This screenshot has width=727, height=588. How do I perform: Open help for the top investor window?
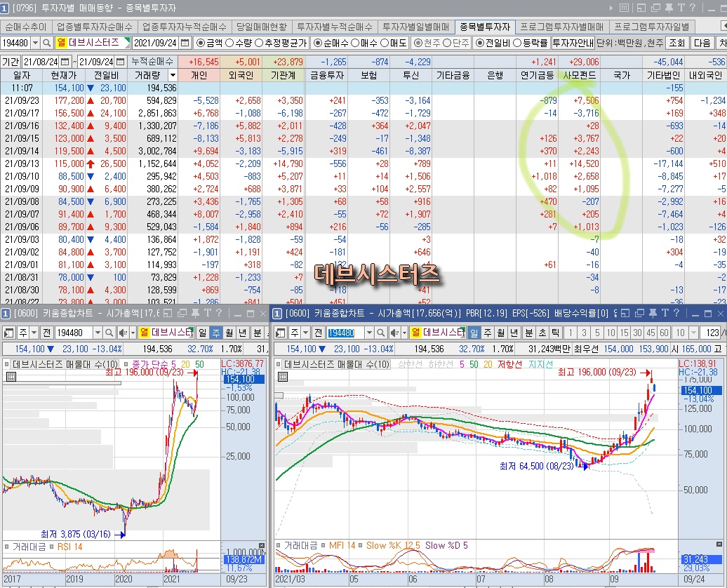coord(692,8)
